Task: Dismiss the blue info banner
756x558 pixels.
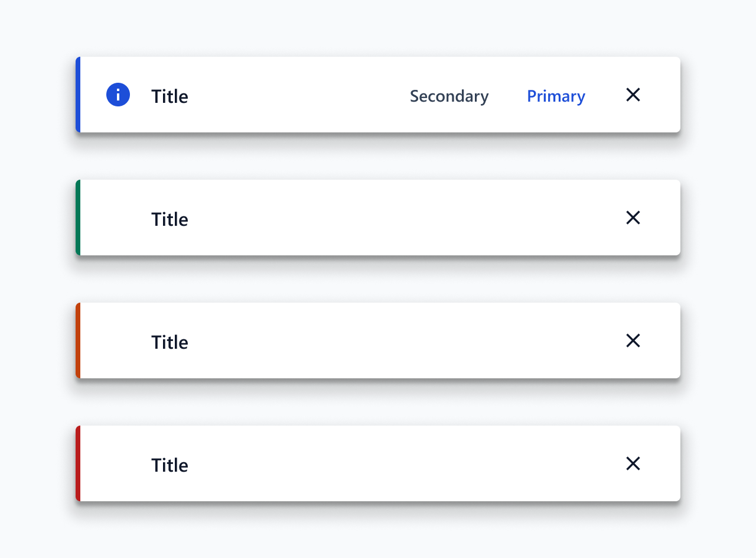Action: pos(633,95)
